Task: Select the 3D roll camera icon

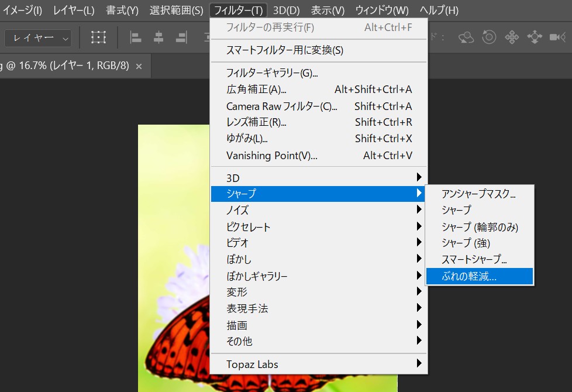Action: click(x=489, y=38)
